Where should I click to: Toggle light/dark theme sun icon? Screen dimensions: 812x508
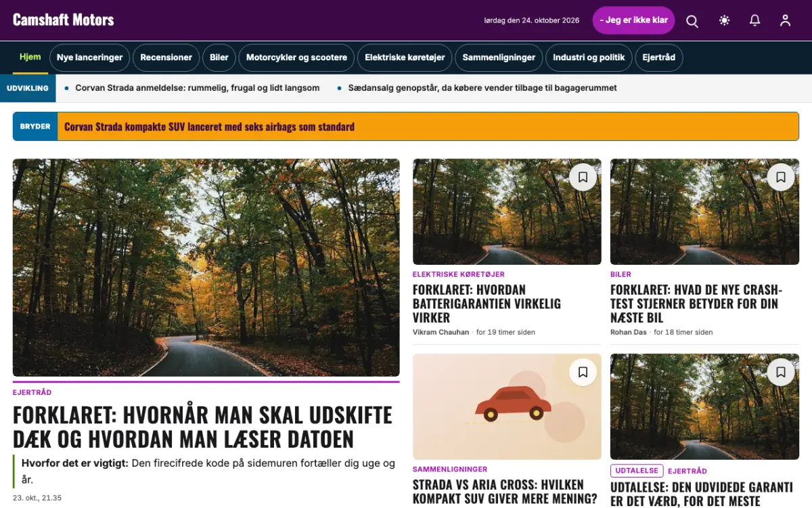pos(725,20)
